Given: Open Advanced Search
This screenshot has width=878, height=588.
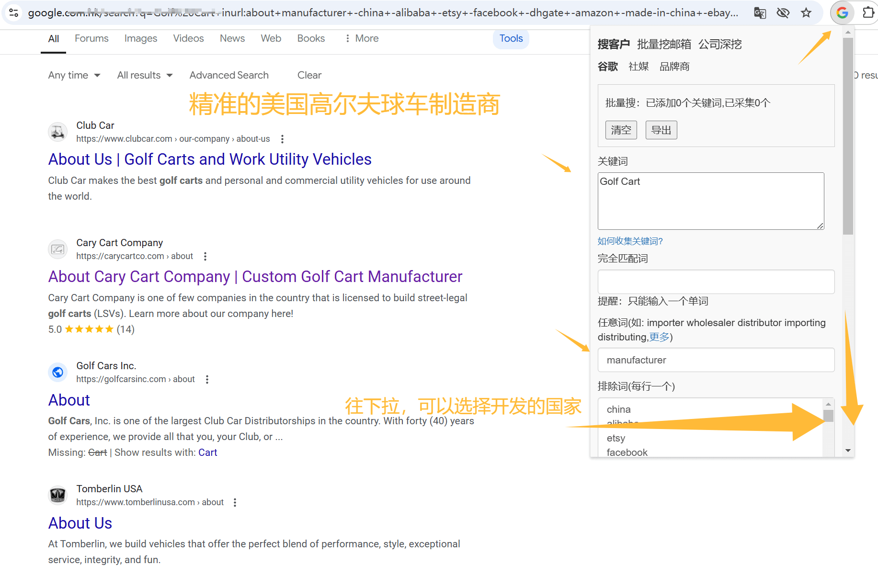Looking at the screenshot, I should coord(229,75).
